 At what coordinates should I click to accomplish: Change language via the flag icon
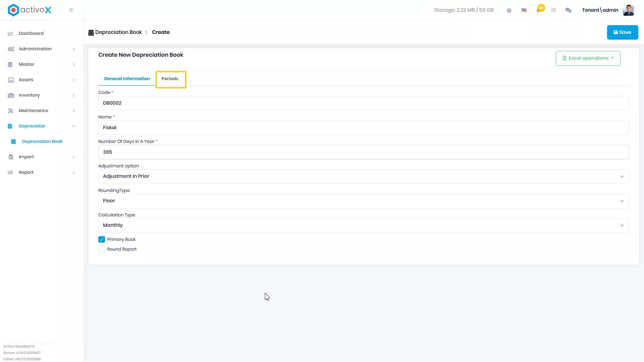click(x=524, y=10)
